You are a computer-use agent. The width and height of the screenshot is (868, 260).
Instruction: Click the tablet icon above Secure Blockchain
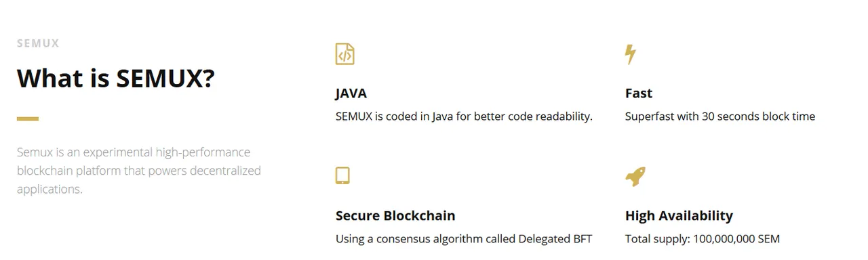pos(342,175)
